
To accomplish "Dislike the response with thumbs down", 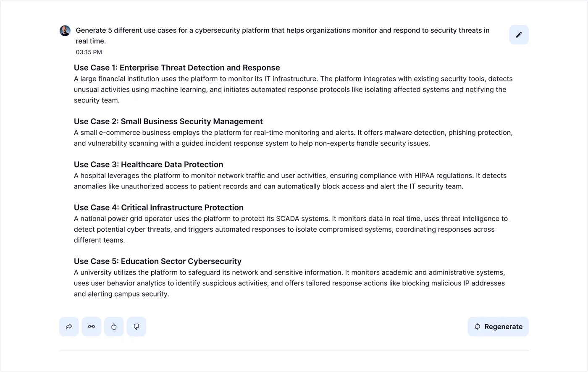I will pyautogui.click(x=136, y=327).
